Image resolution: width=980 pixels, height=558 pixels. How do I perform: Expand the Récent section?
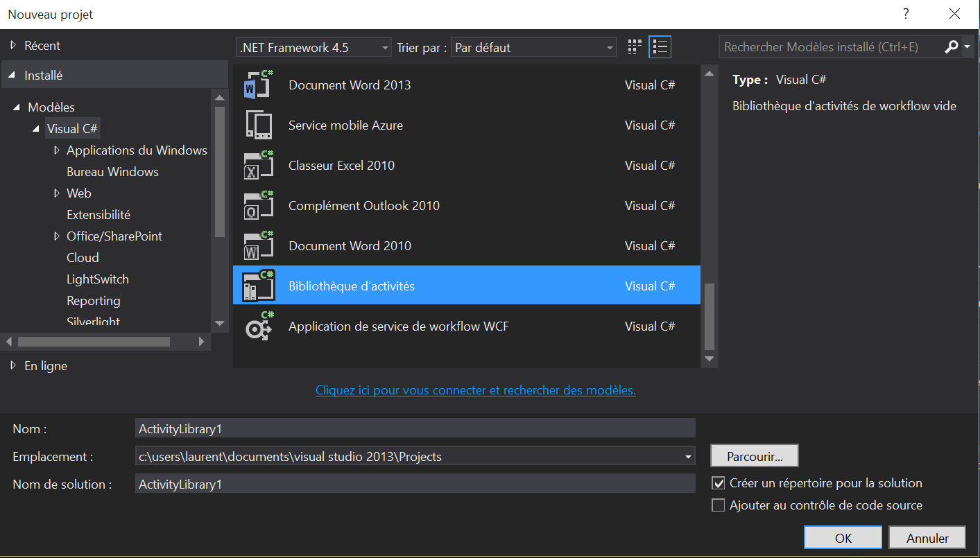12,46
